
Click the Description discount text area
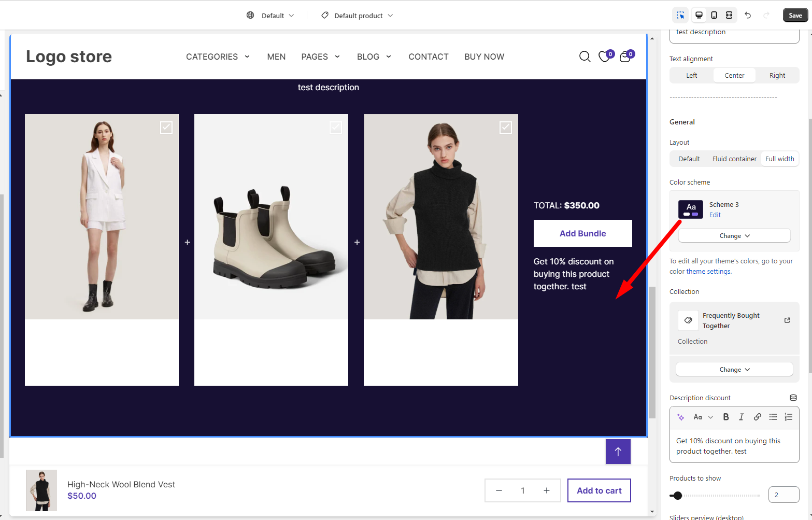734,446
